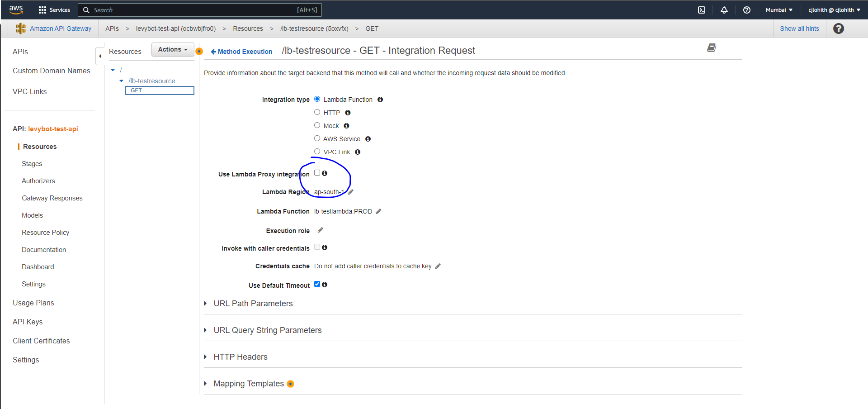868x409 pixels.
Task: Uncheck Use Default Timeout checkbox
Action: [x=317, y=284]
